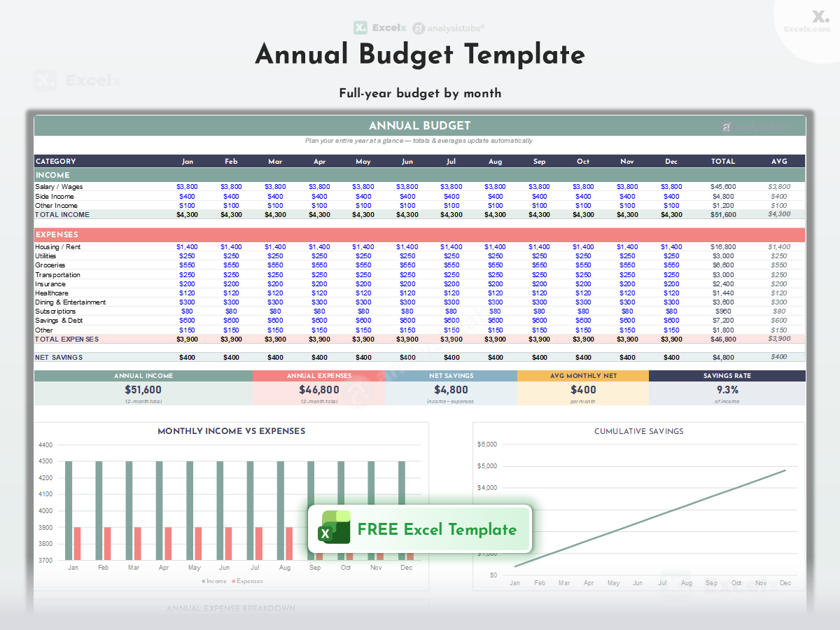The width and height of the screenshot is (840, 630).
Task: Click the Expenses legend entry in bar chart
Action: click(x=248, y=581)
